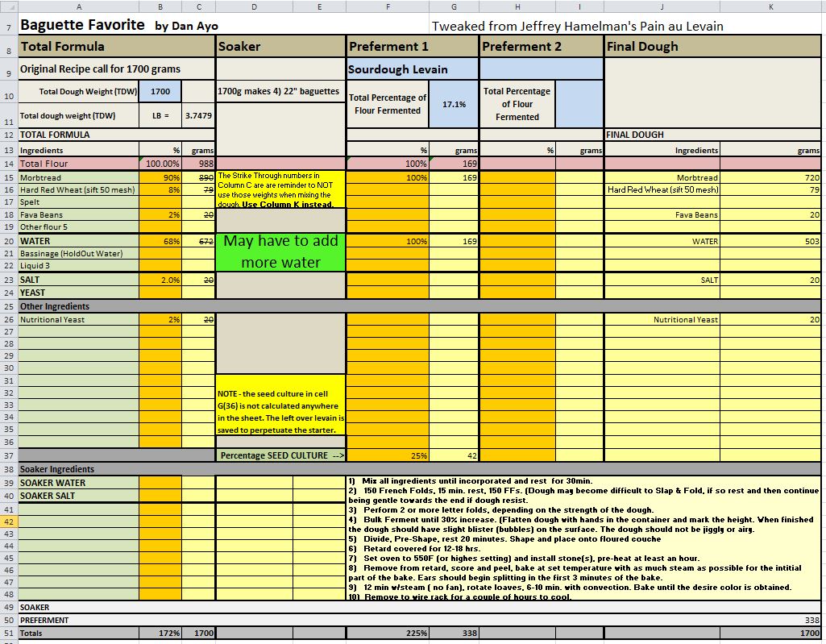The width and height of the screenshot is (826, 644).
Task: Click column A header
Action: point(77,6)
